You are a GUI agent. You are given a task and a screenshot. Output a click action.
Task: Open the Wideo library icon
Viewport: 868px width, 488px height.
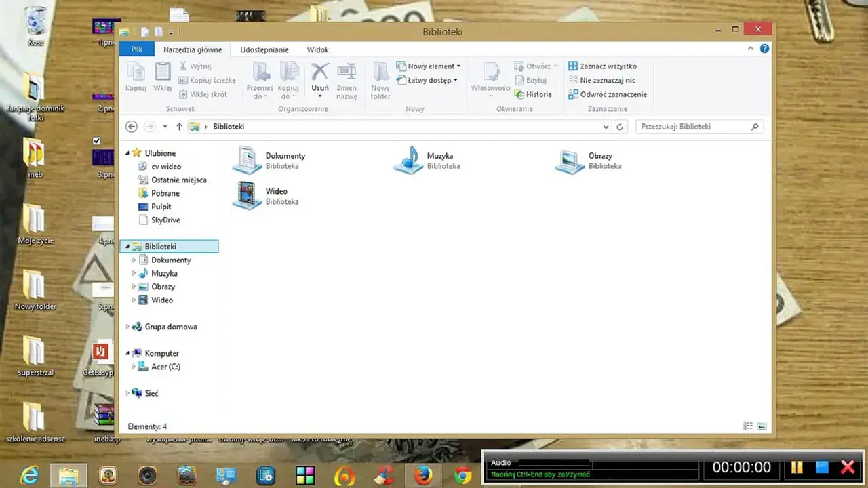click(x=246, y=195)
